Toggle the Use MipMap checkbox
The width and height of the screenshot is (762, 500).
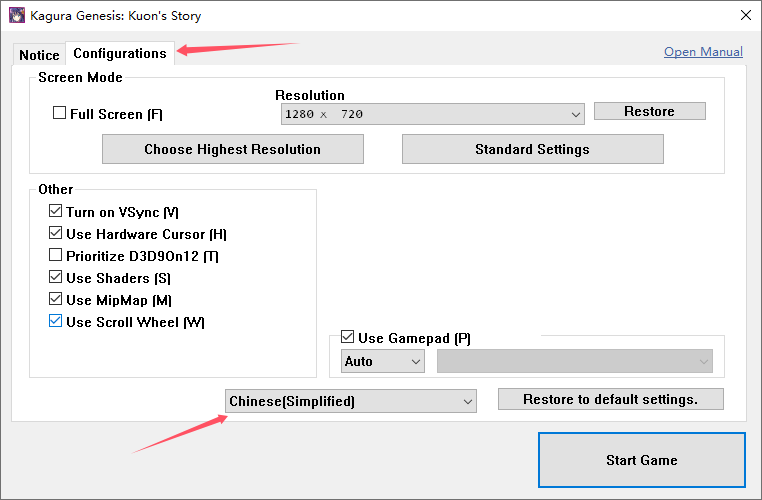click(x=55, y=300)
